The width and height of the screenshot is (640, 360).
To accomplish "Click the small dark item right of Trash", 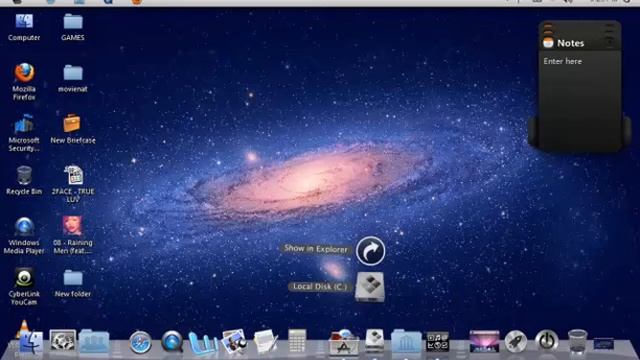I will tap(604, 343).
